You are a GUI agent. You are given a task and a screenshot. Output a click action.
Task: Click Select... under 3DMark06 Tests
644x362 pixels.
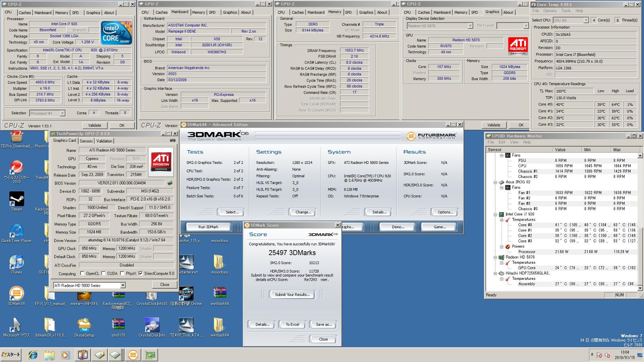click(x=232, y=212)
